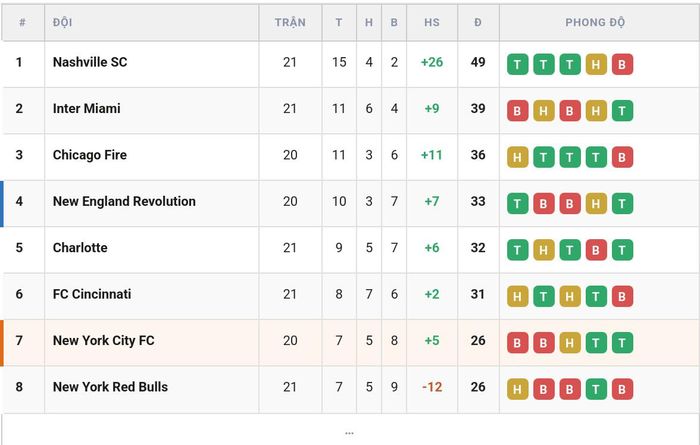
Task: Click Nashville SC's yellow H form badge
Action: click(596, 64)
